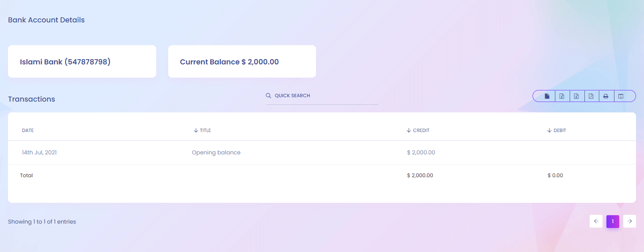Click spreadsheet export icon next to copy icon
Viewport: 644px width, 252px height.
tap(562, 96)
